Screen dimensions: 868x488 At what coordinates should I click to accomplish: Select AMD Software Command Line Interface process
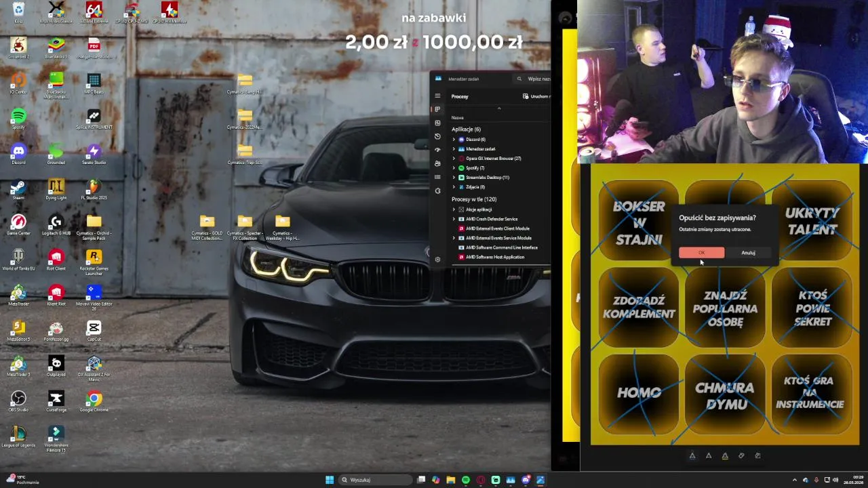pyautogui.click(x=500, y=247)
